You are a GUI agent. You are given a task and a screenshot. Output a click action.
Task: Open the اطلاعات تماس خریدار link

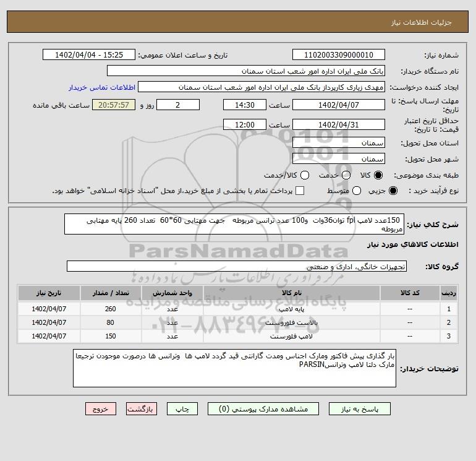point(102,87)
